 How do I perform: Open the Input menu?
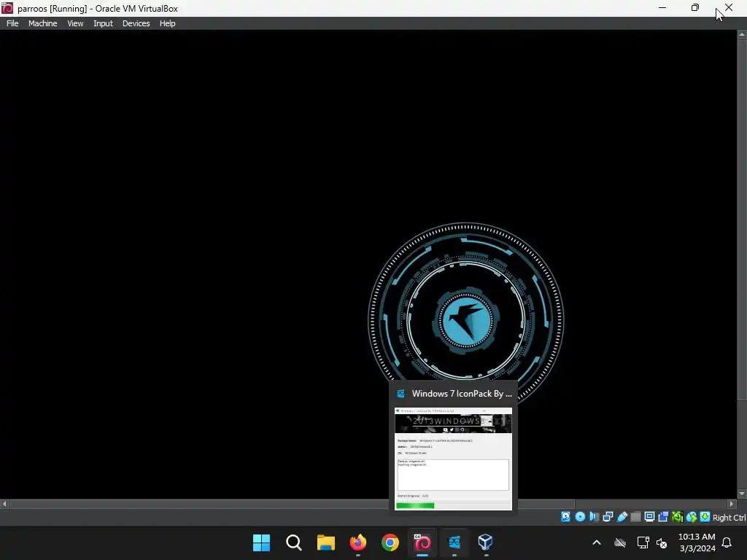[x=103, y=23]
